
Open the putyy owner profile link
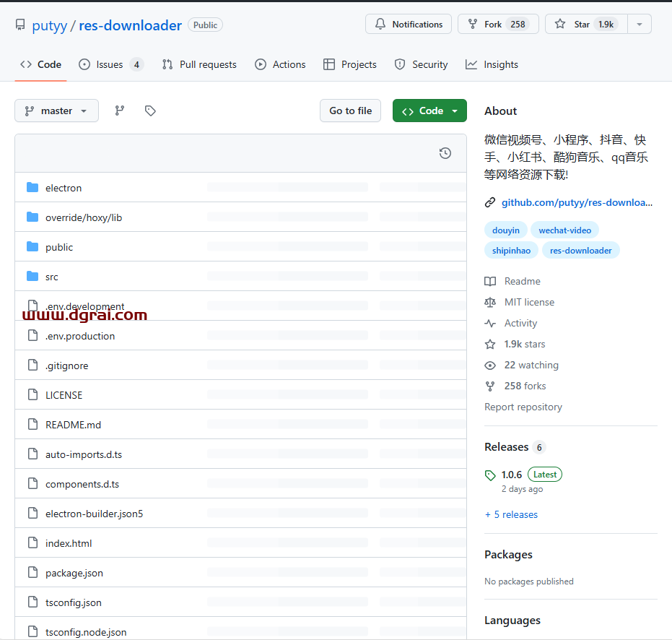[50, 25]
